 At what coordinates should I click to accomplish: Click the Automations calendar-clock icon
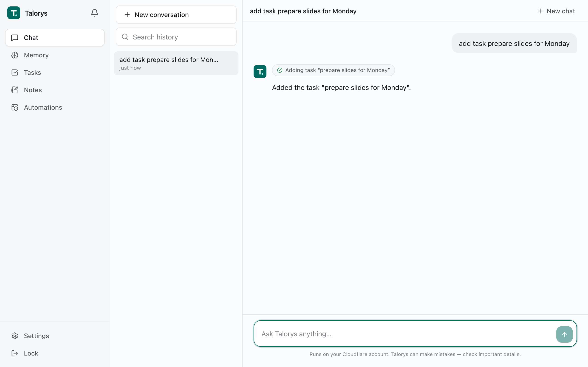click(15, 108)
